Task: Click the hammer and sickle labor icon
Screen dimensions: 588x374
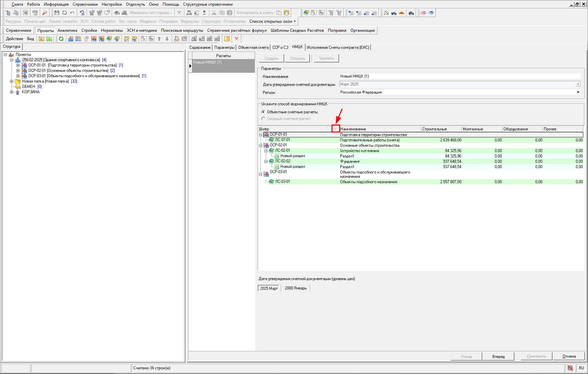Action: point(386,13)
